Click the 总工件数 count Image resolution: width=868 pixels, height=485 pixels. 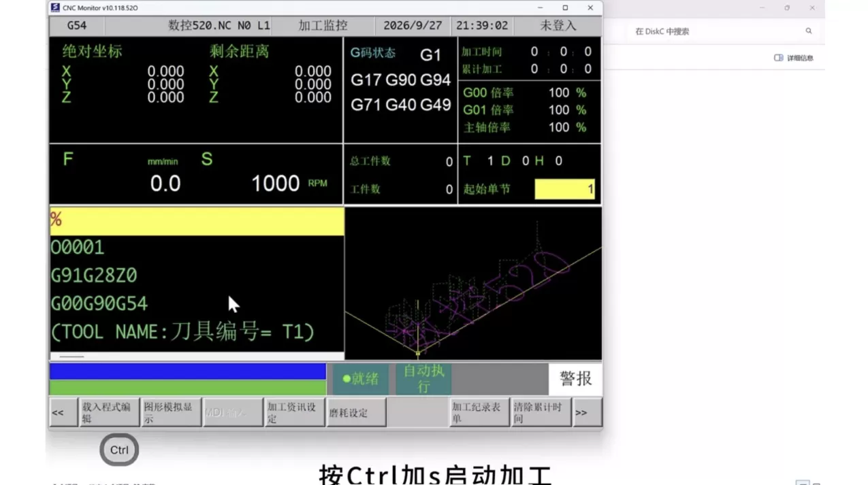(449, 162)
